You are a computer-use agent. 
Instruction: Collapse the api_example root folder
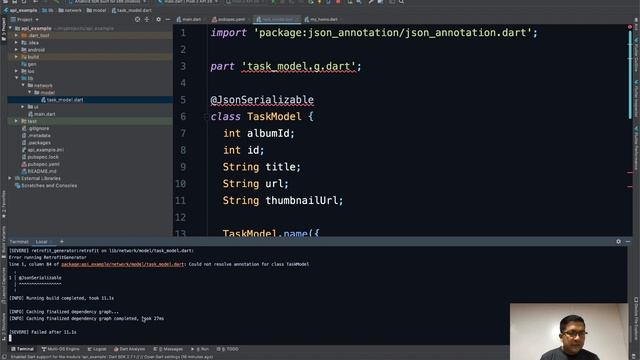(x=11, y=28)
